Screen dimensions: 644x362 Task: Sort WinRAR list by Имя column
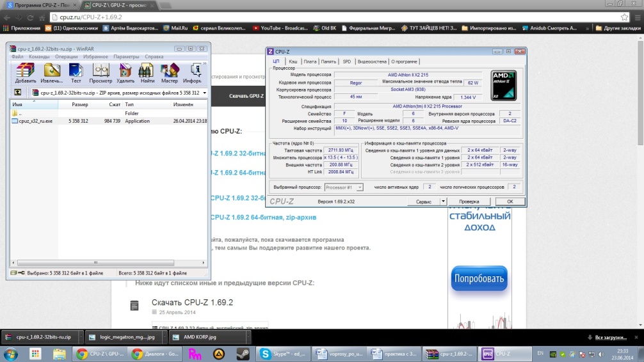coord(35,104)
